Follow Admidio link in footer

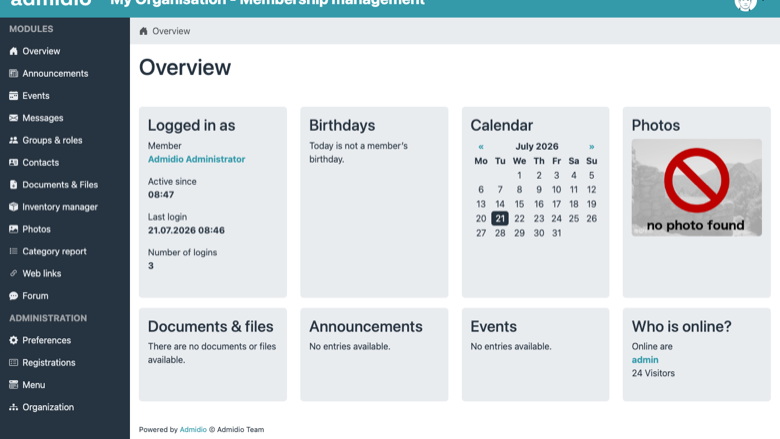coord(193,430)
